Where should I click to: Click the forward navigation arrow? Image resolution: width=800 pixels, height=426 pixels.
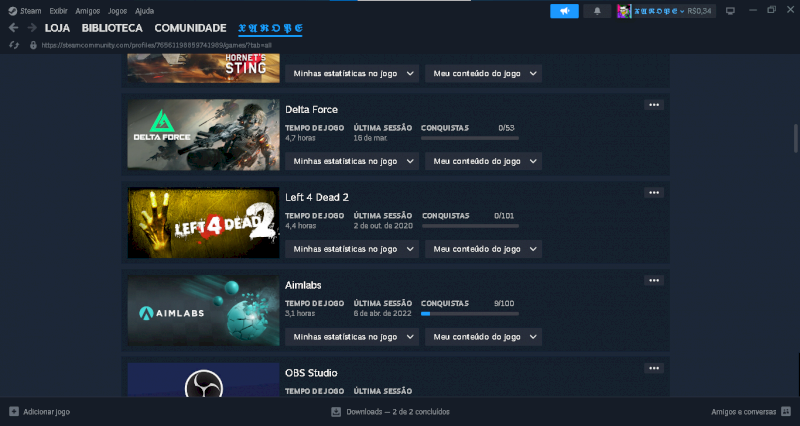(x=32, y=28)
